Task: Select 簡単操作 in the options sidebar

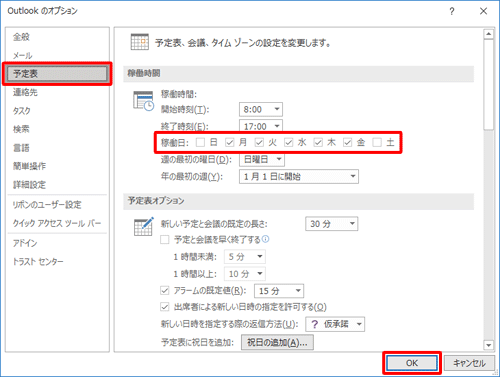Action: [x=57, y=166]
